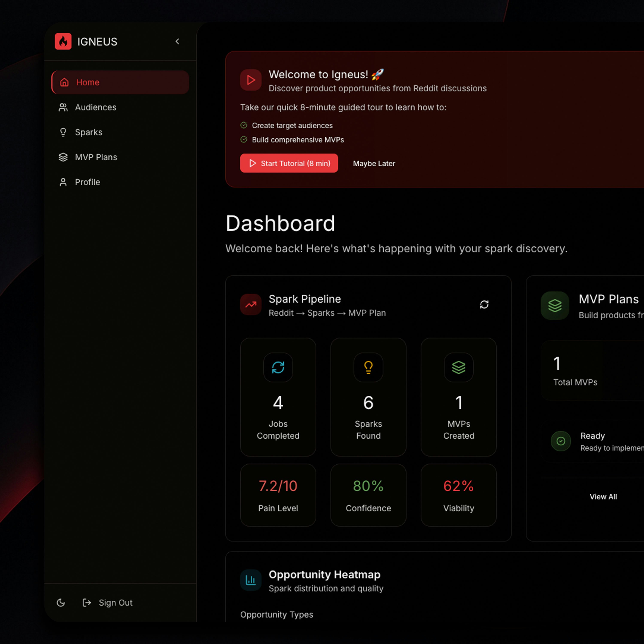Image resolution: width=644 pixels, height=644 pixels.
Task: Collapse the sidebar with the chevron arrow
Action: point(177,41)
